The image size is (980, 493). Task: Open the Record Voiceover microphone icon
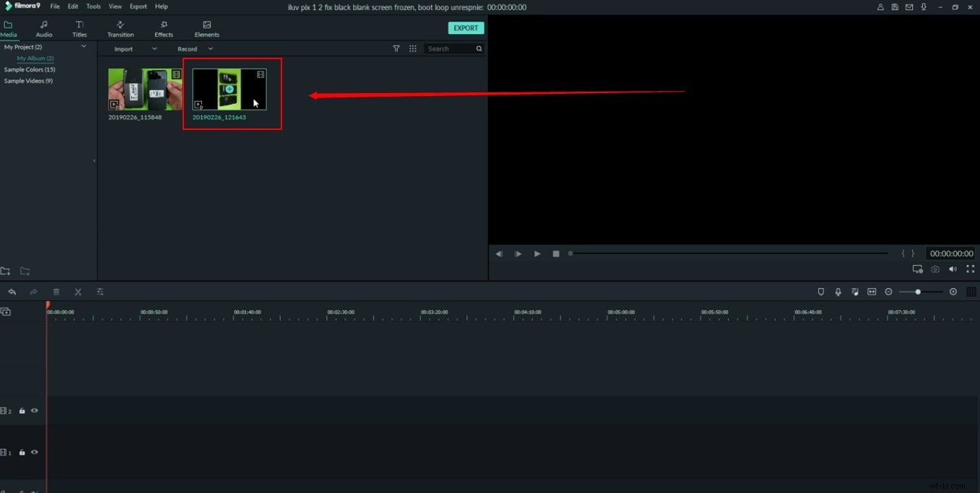[838, 292]
